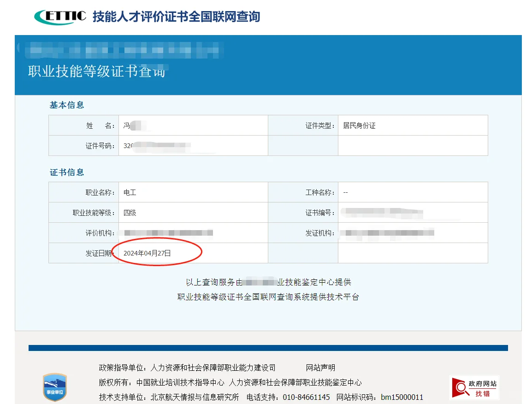Viewport: 532px width, 404px height.
Task: Open the 网站声明 link
Action: click(x=321, y=368)
